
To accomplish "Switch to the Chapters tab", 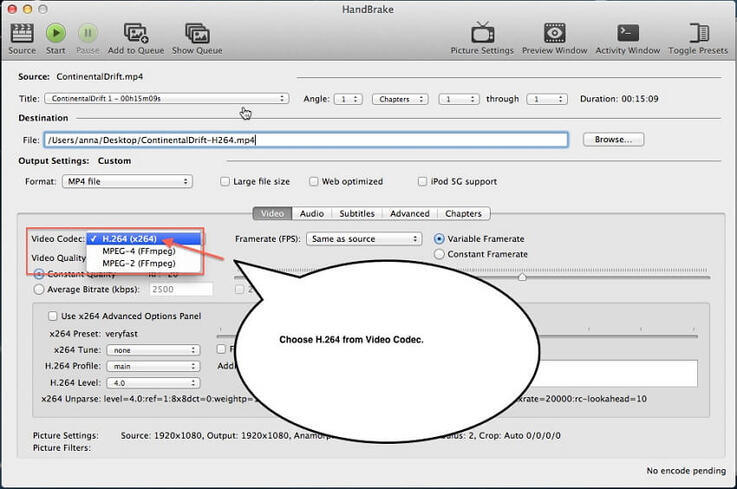I will pyautogui.click(x=463, y=213).
